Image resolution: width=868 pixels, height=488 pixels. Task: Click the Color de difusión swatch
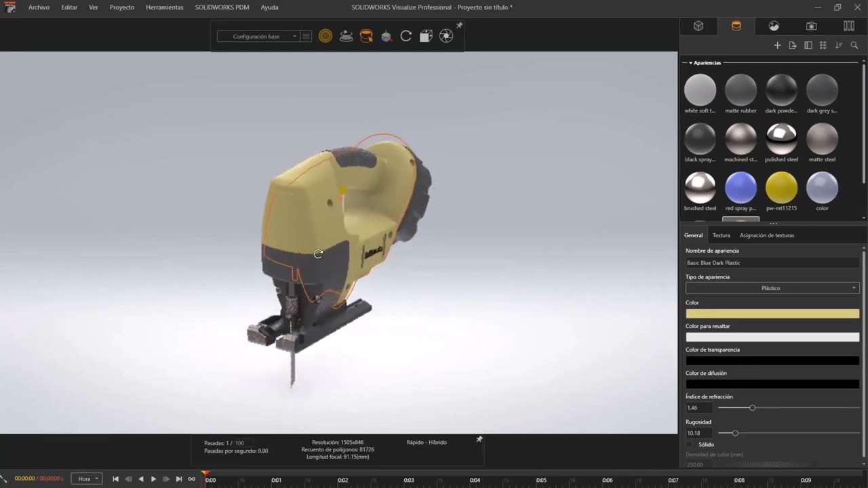tap(772, 384)
